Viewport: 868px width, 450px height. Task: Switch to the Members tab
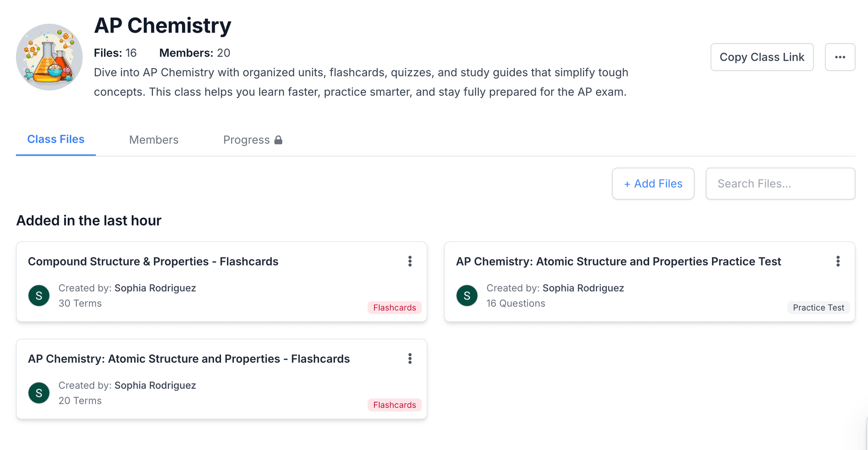coord(154,139)
